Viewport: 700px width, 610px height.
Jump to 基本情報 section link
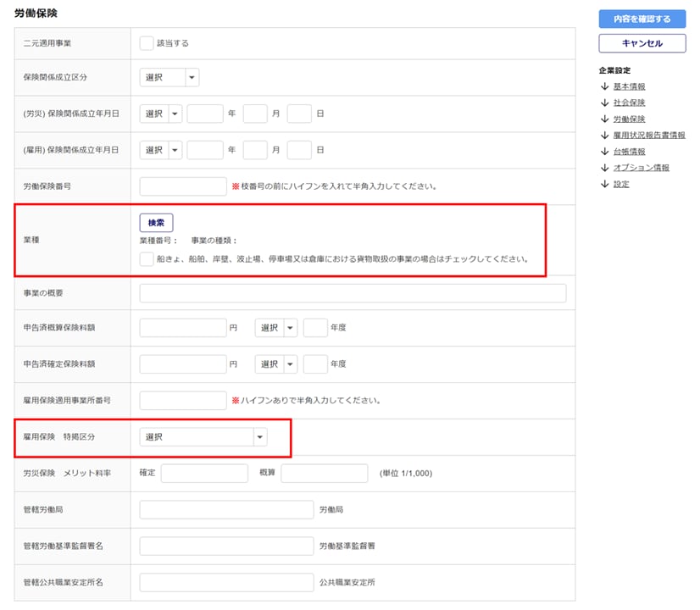pos(629,86)
